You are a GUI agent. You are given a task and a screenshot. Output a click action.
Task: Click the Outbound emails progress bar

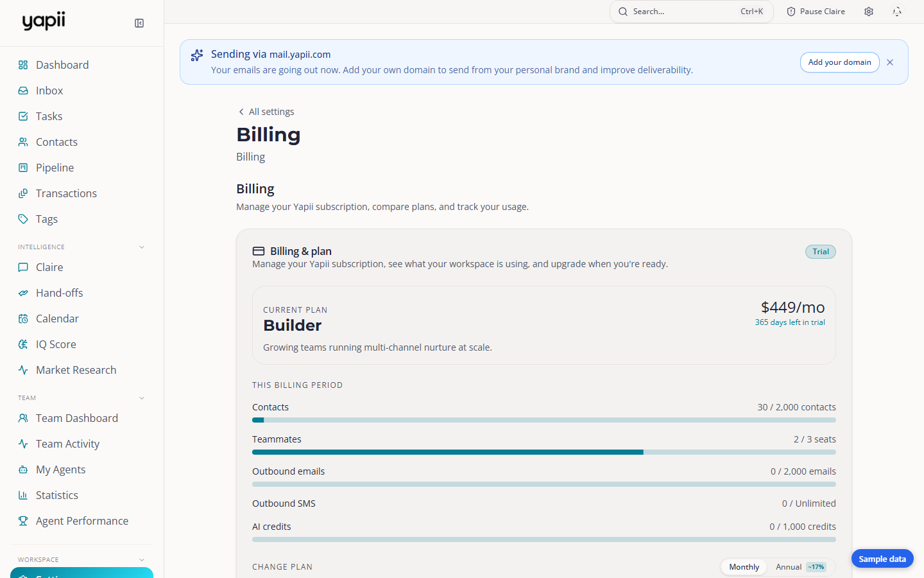(x=544, y=484)
